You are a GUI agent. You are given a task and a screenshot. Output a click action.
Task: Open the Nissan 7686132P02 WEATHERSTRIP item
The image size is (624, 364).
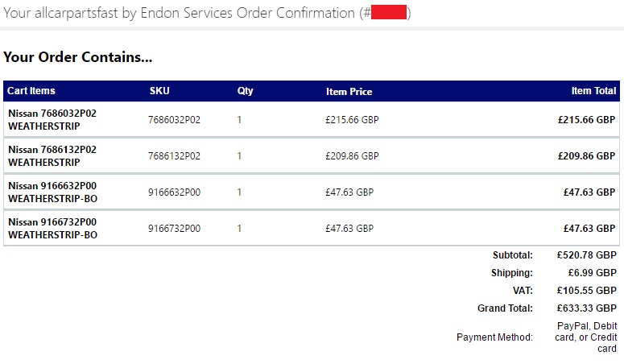click(52, 156)
